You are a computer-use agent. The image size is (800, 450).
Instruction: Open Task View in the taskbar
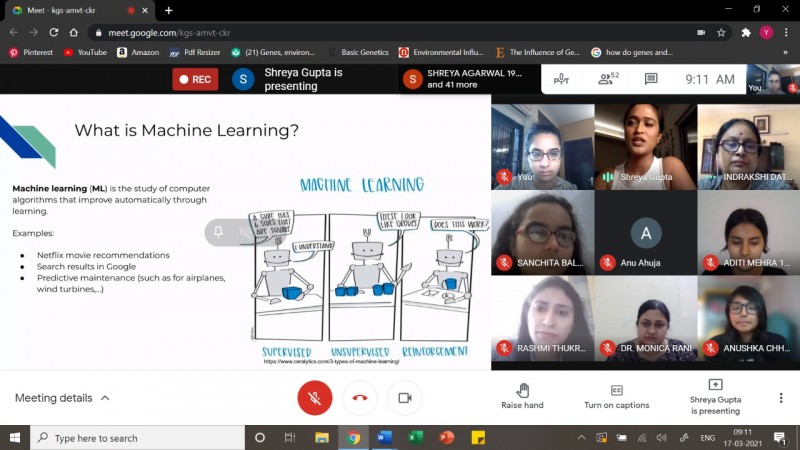[290, 438]
